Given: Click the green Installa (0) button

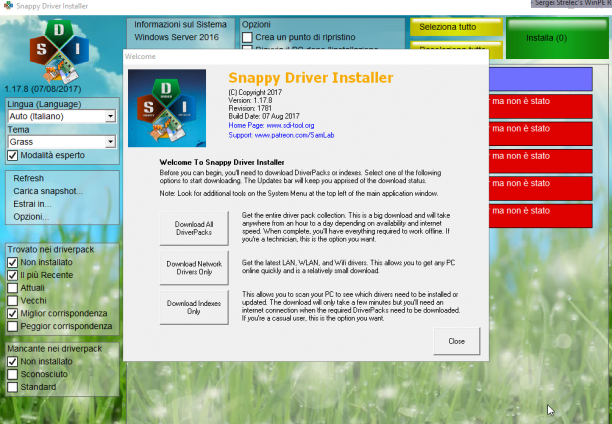Looking at the screenshot, I should pos(557,38).
